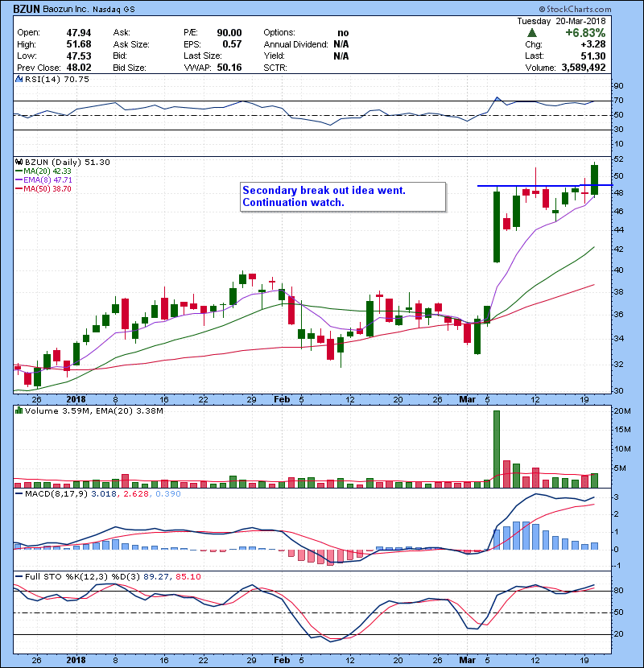Click the volume bars icon before Volume 3.59M
Screen dimensions: 644x668
(19, 410)
